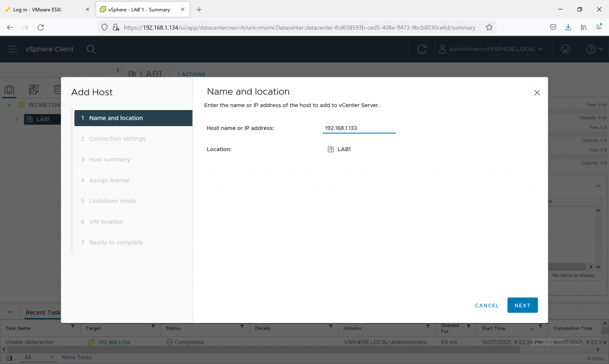Bookmark this page with the star icon
609x364 pixels.
[x=489, y=27]
